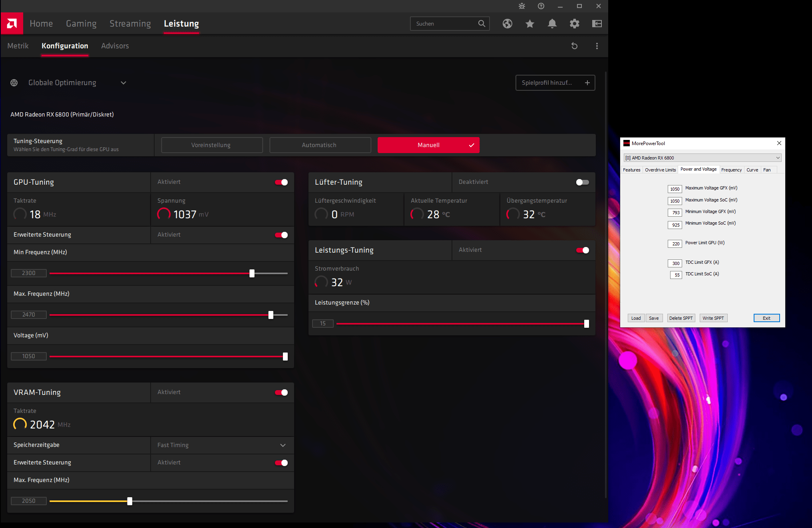Disable the Leistungs-Tuning toggle

coord(582,250)
